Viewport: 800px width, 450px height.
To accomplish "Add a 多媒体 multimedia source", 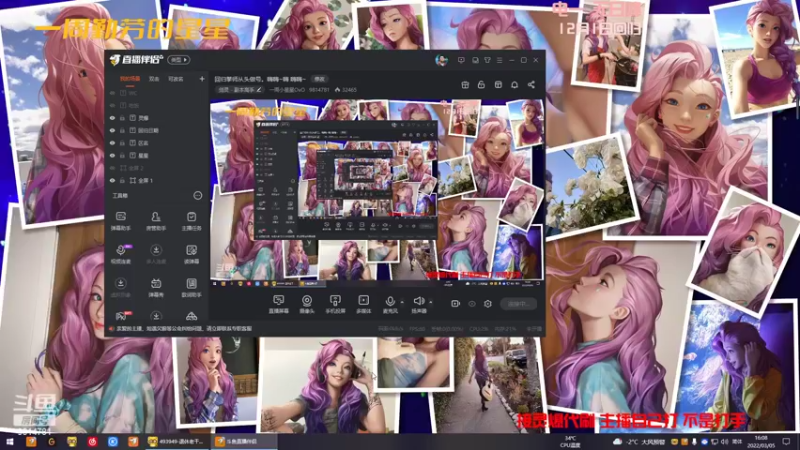I will click(363, 304).
